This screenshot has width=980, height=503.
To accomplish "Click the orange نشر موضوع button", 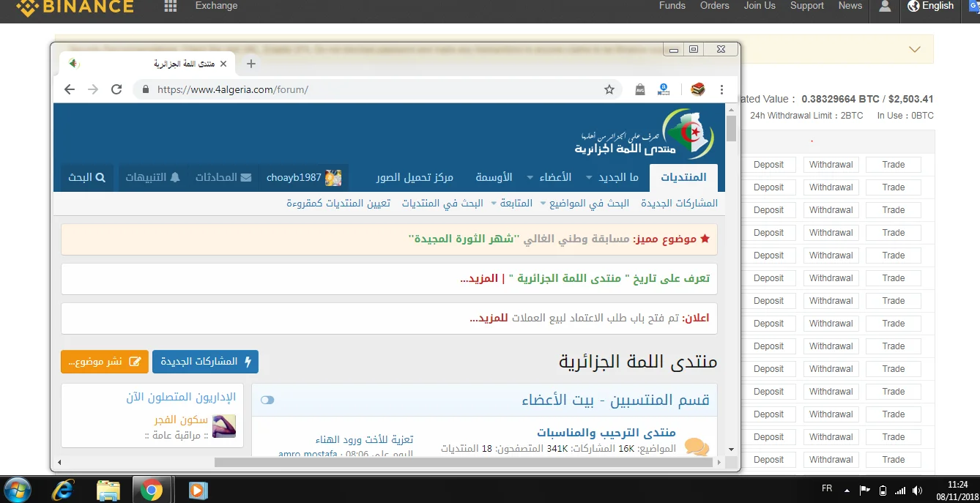I will tap(105, 362).
